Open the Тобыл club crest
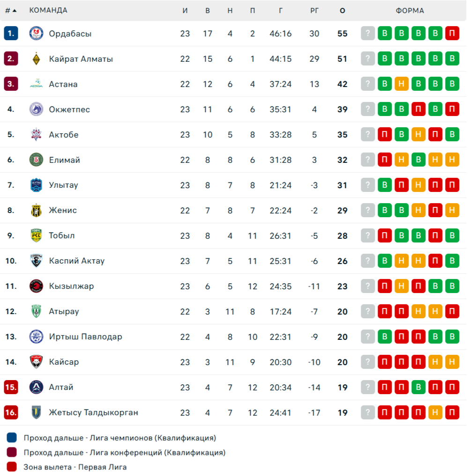 click(x=36, y=235)
